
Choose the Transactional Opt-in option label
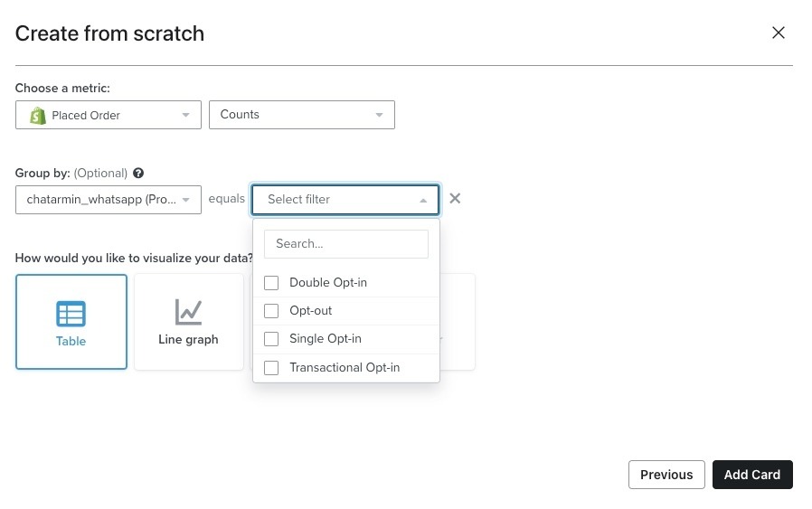pos(345,368)
